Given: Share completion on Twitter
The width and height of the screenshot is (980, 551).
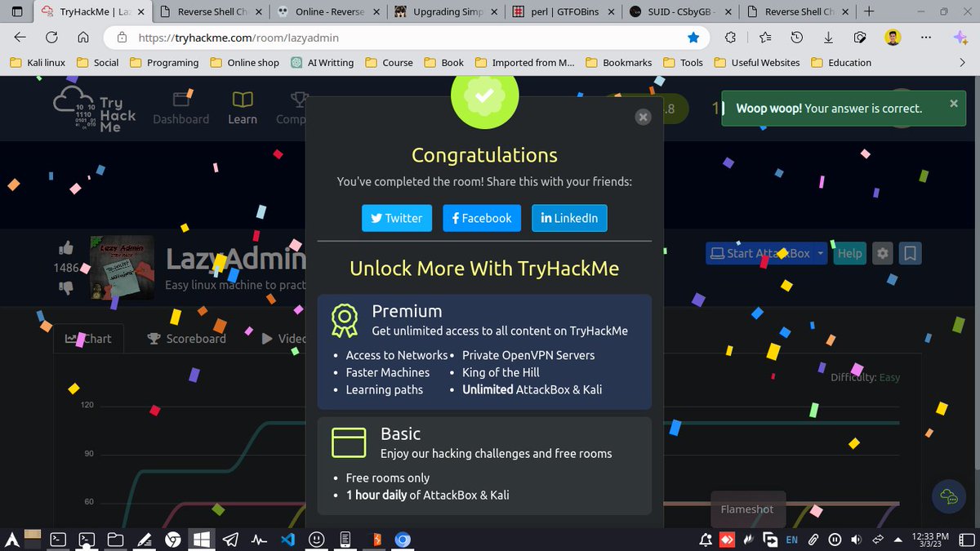Looking at the screenshot, I should coord(397,218).
